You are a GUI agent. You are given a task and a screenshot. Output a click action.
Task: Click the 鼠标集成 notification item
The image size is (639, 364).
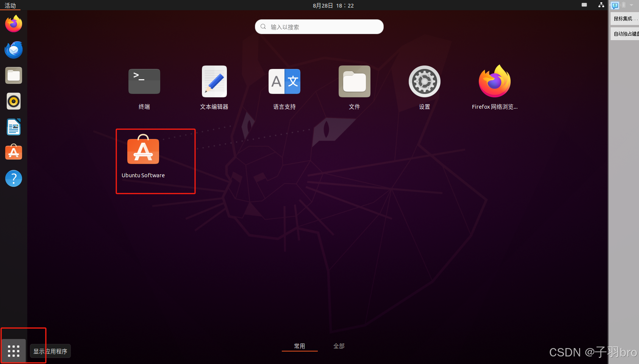(x=625, y=19)
